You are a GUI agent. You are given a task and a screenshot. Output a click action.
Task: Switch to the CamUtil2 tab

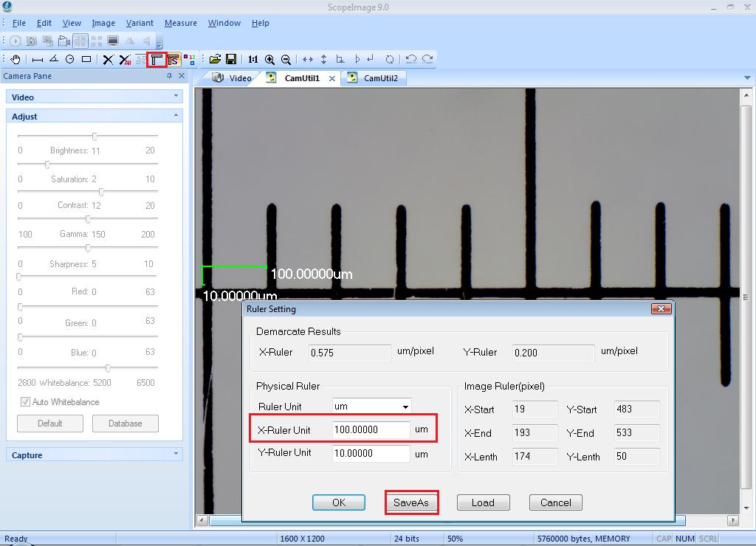[374, 77]
